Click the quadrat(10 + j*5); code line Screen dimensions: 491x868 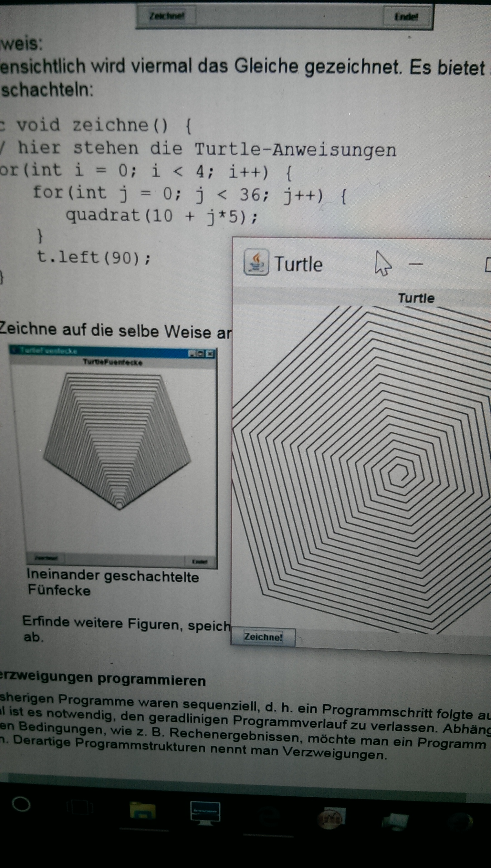pyautogui.click(x=162, y=216)
